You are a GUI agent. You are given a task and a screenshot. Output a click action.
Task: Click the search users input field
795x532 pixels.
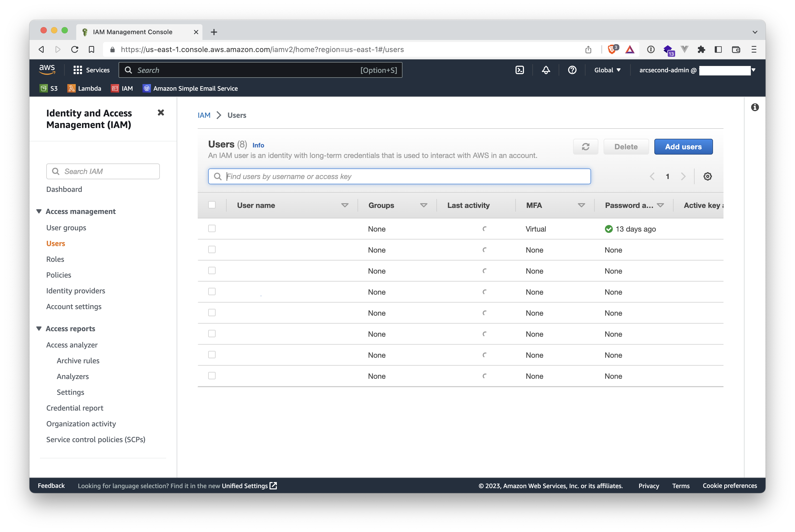(400, 176)
